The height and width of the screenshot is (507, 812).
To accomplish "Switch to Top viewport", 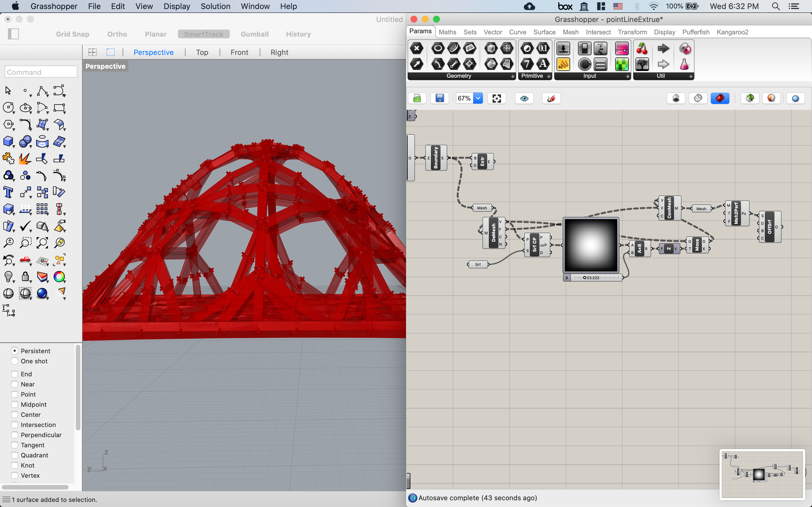I will click(x=202, y=52).
